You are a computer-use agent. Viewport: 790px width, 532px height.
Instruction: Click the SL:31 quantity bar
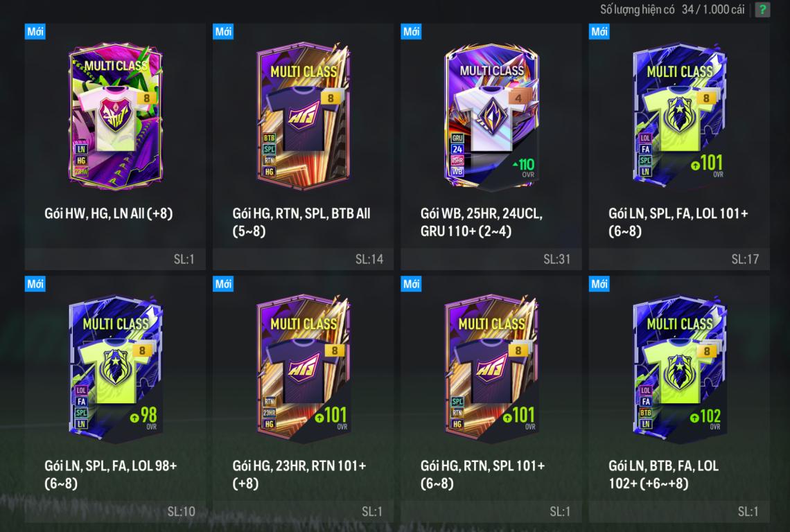click(491, 259)
